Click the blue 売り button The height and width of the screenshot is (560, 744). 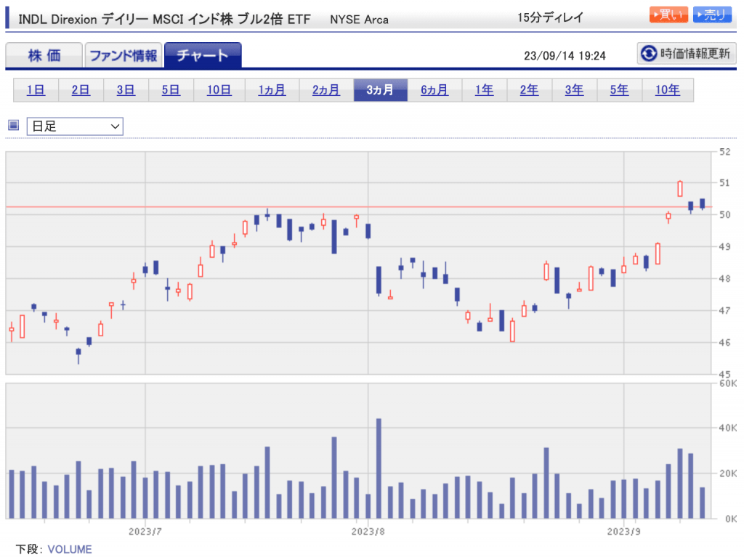coord(712,15)
